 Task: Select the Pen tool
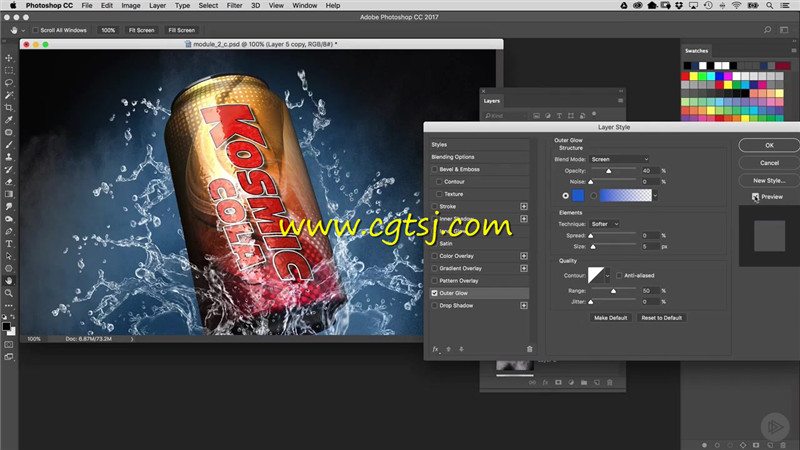coord(9,231)
